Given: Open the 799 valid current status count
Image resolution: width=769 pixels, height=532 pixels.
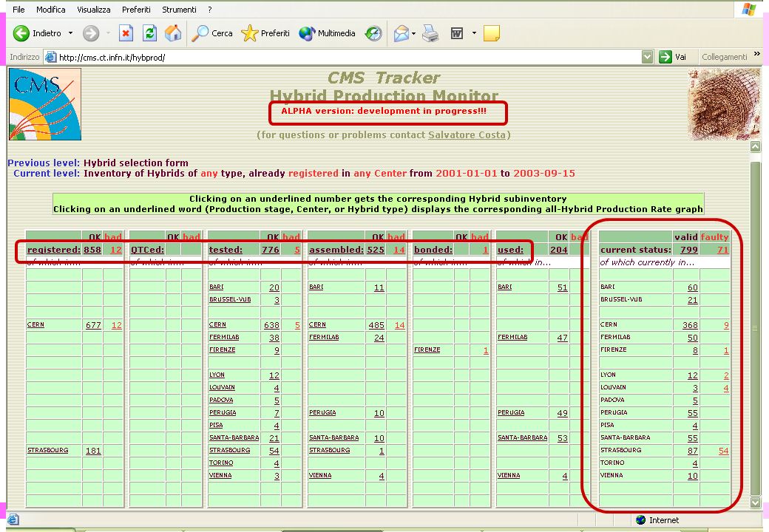Looking at the screenshot, I should point(689,249).
